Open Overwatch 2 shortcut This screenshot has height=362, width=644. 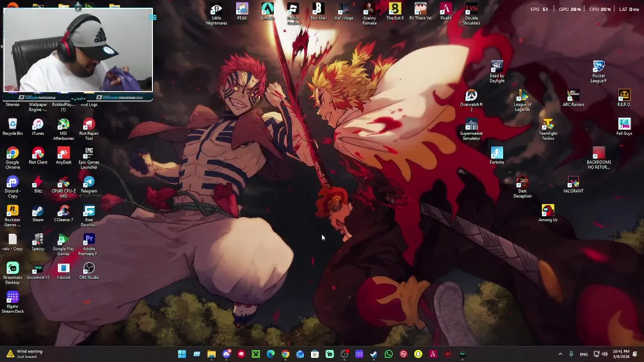point(471,100)
